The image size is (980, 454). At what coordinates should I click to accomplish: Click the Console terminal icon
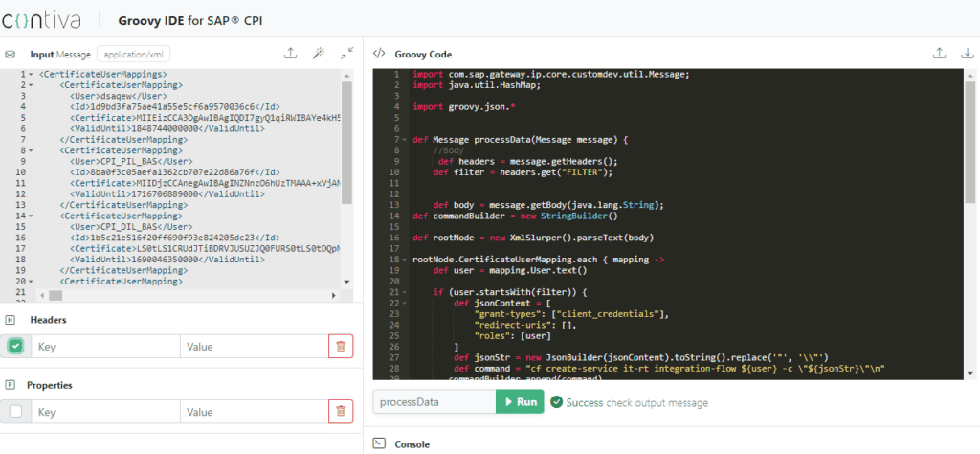tap(379, 444)
